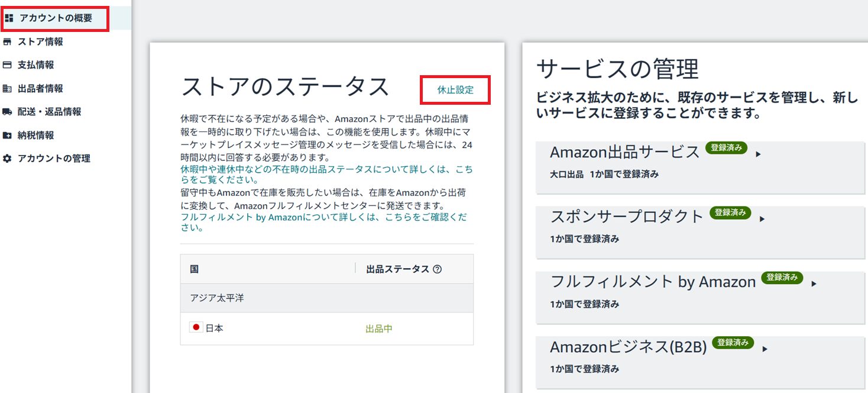Click the 休止設定 link
868x393 pixels.
pyautogui.click(x=455, y=91)
